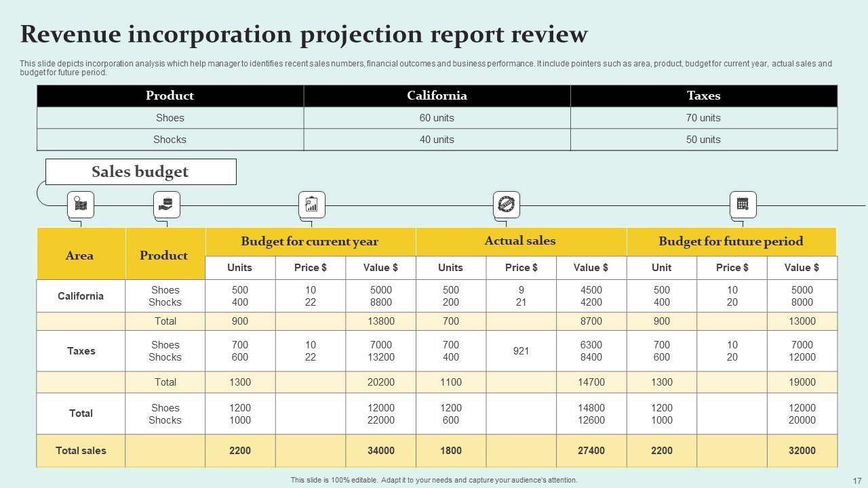Click the 34000 total value cell
The image size is (868, 488).
coord(380,451)
